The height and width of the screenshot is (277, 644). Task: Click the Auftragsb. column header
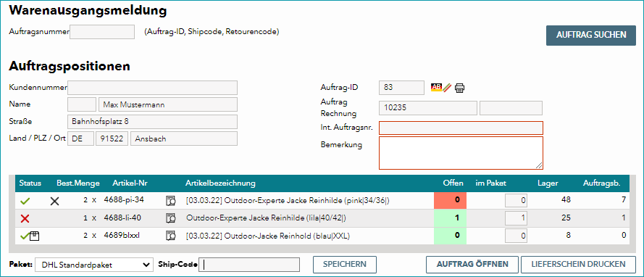(601, 183)
